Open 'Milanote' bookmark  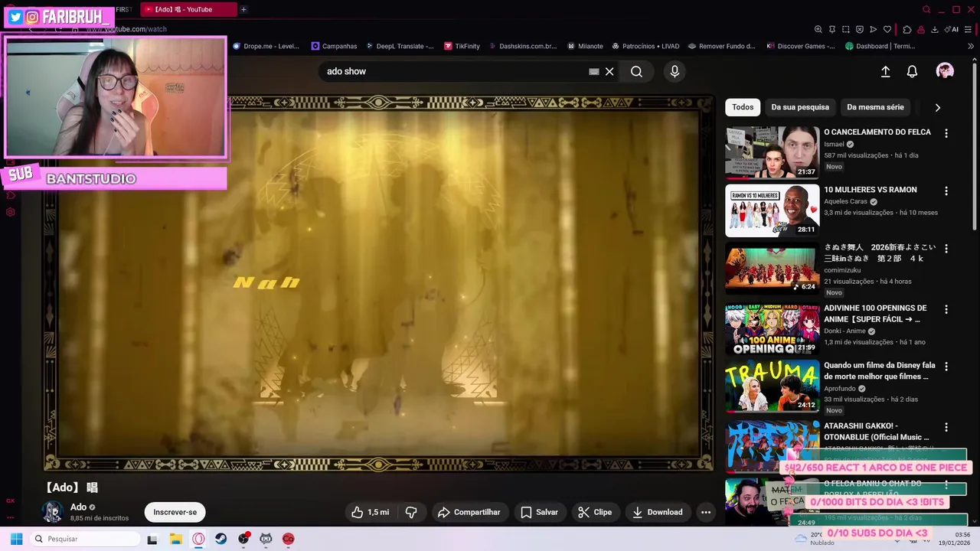point(586,46)
